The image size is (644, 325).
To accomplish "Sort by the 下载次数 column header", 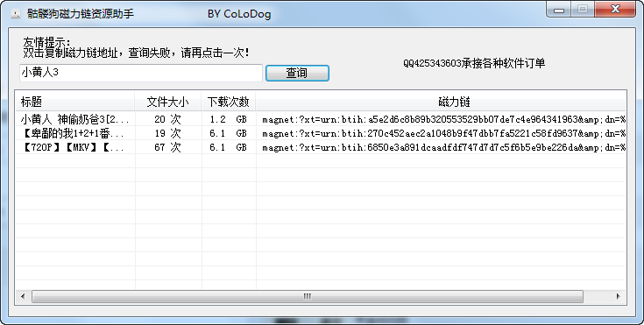I will pos(229,102).
